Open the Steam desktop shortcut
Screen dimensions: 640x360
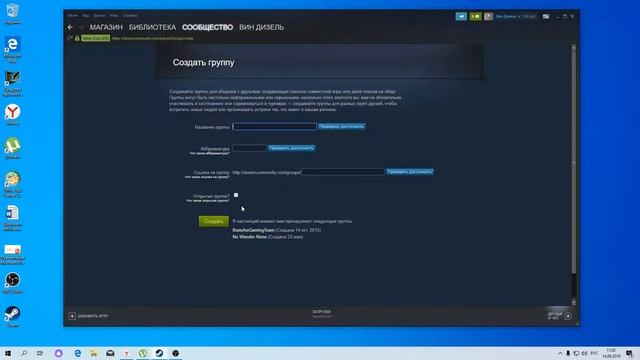(x=12, y=316)
